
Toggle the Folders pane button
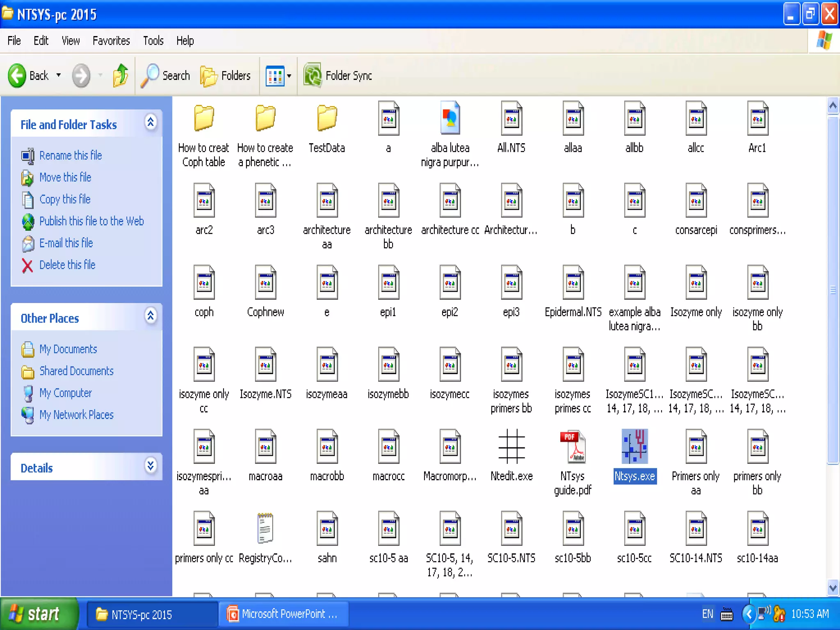(226, 75)
